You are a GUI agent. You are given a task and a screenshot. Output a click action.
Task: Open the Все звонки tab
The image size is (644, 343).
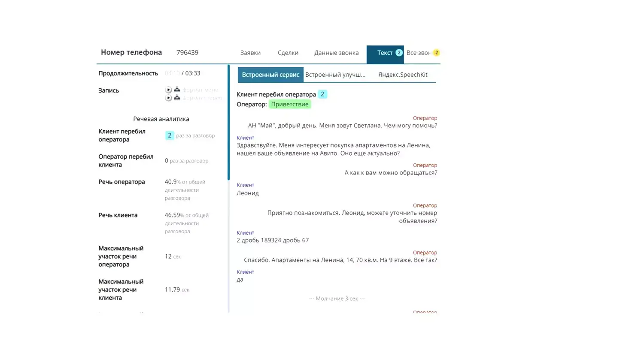(419, 53)
